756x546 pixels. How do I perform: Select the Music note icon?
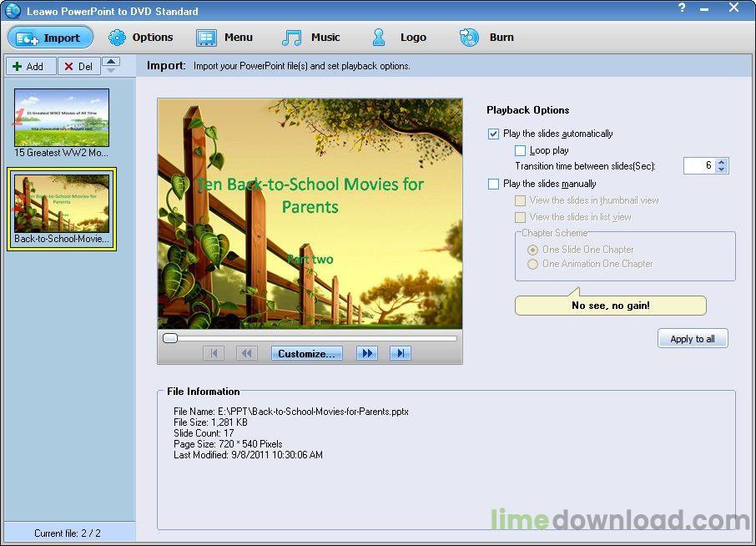(x=292, y=37)
